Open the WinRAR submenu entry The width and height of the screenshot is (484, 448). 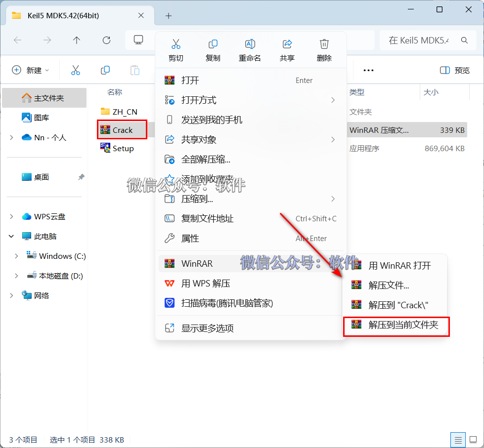coord(251,264)
